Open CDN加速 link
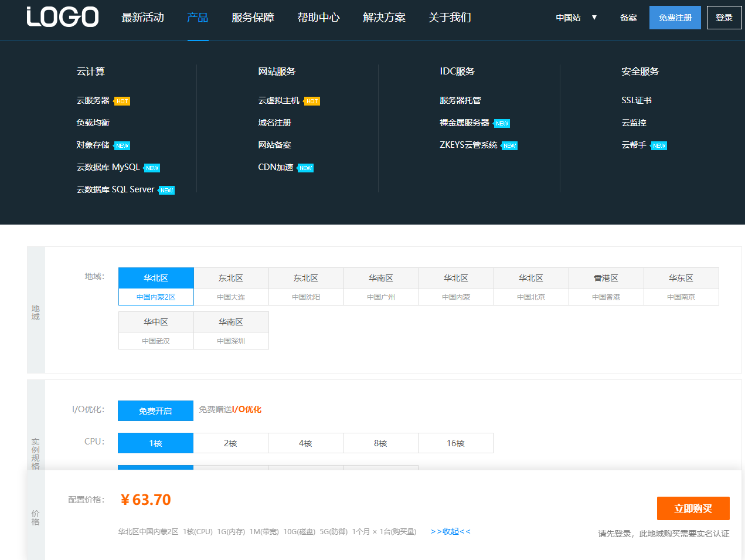745x560 pixels. (275, 167)
